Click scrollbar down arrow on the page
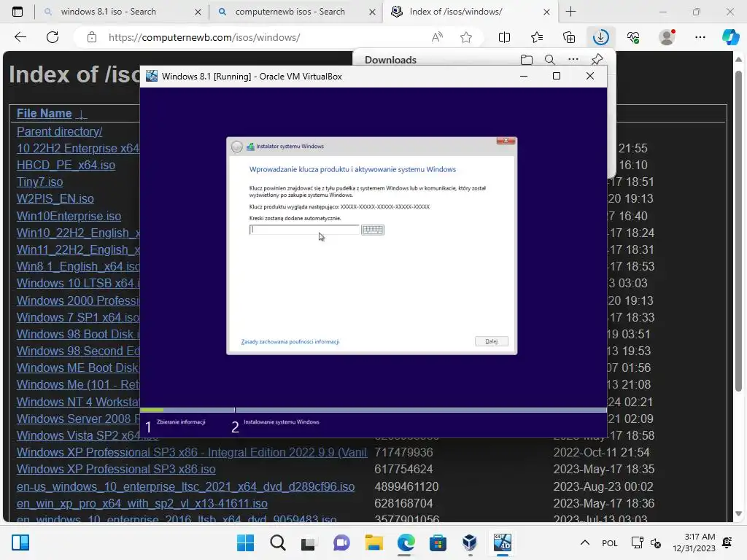 tap(738, 514)
